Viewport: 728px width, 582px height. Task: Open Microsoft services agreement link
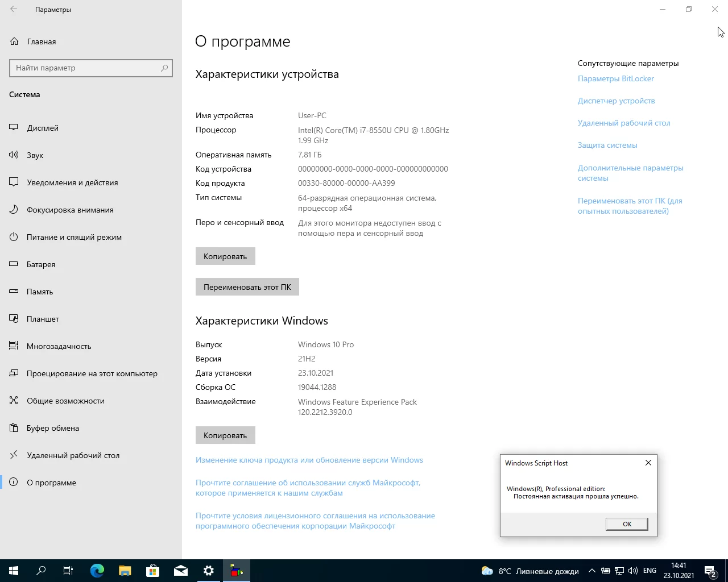click(x=308, y=488)
